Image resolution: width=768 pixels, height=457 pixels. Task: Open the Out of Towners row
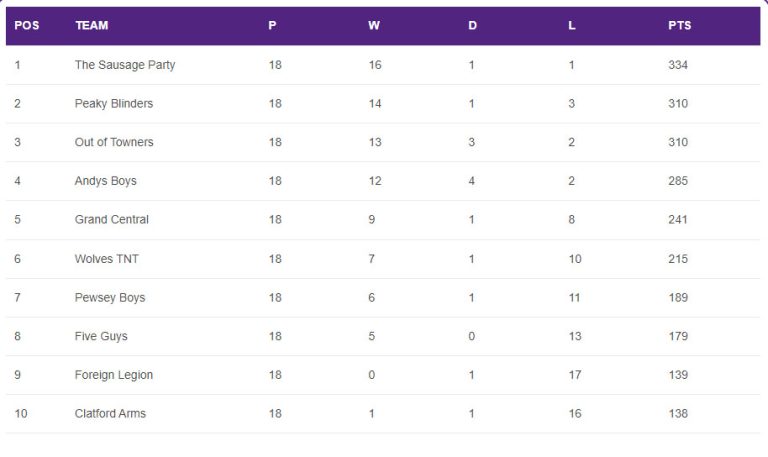coord(383,143)
